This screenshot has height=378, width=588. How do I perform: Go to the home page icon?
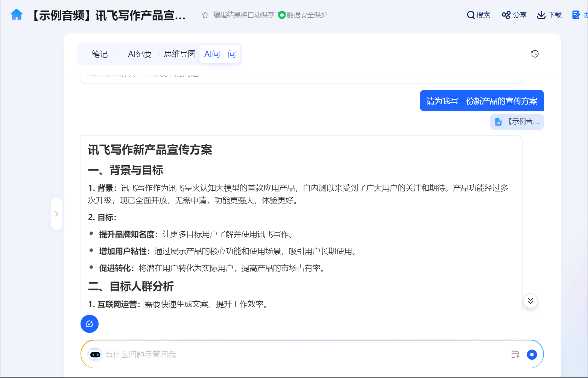[x=17, y=15]
